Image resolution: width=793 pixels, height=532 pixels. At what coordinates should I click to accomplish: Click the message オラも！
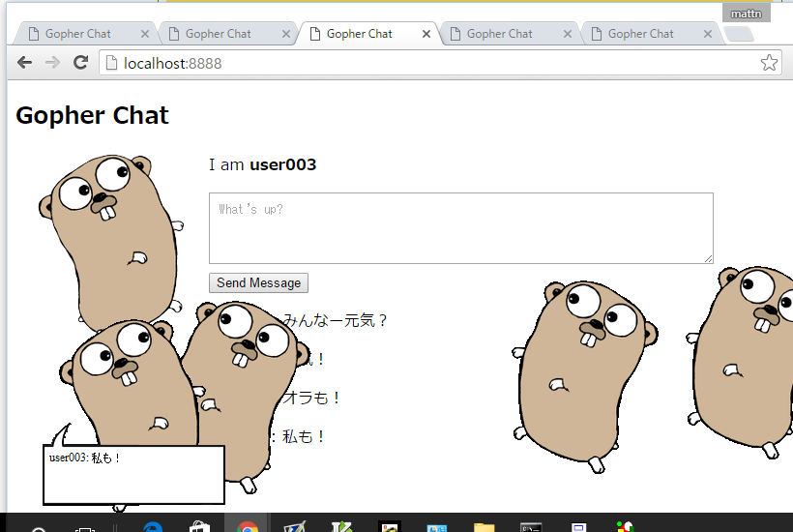(310, 398)
